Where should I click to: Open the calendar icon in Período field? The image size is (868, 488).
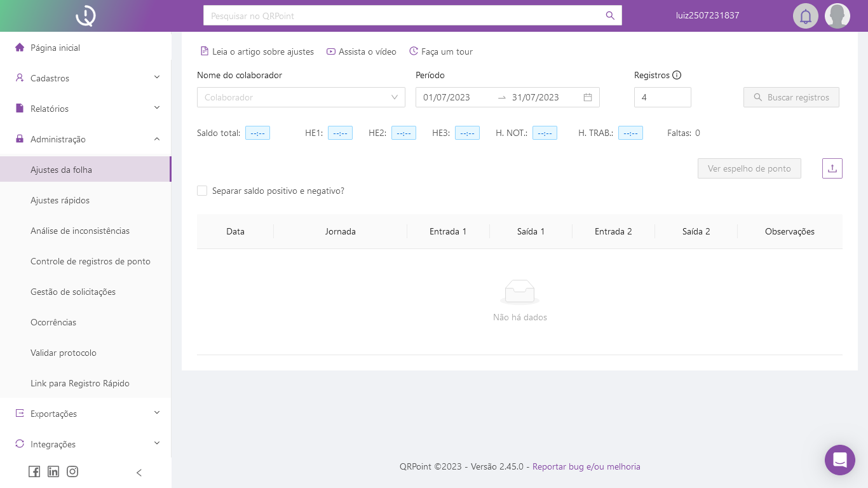[588, 97]
